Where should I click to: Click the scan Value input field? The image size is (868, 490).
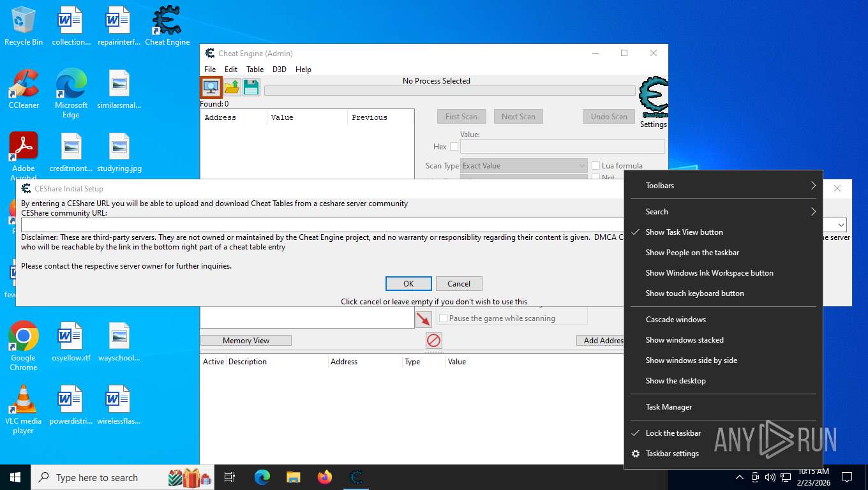(562, 147)
